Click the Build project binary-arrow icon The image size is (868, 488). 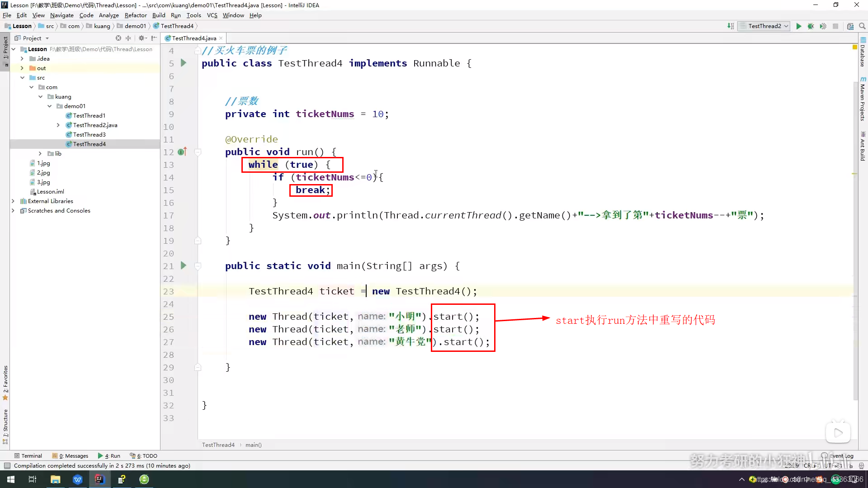coord(731,26)
